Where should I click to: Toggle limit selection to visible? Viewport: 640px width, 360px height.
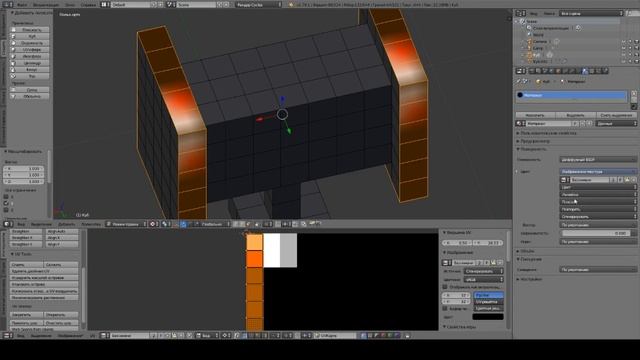tap(257, 224)
